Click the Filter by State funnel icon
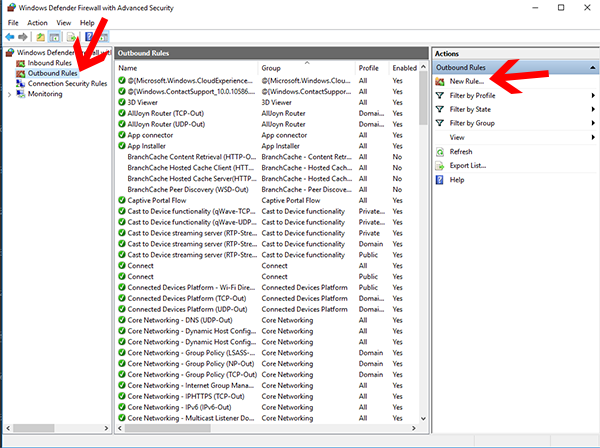This screenshot has width=600, height=448. [440, 109]
